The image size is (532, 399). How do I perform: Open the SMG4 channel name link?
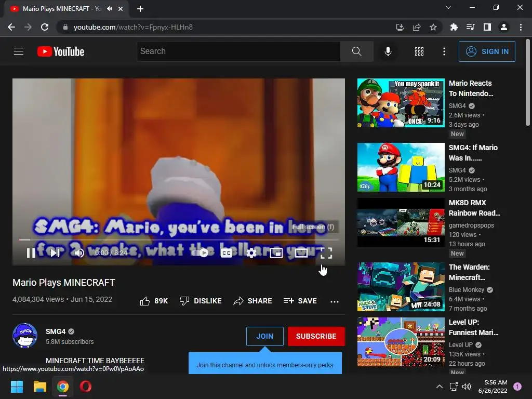coord(55,331)
